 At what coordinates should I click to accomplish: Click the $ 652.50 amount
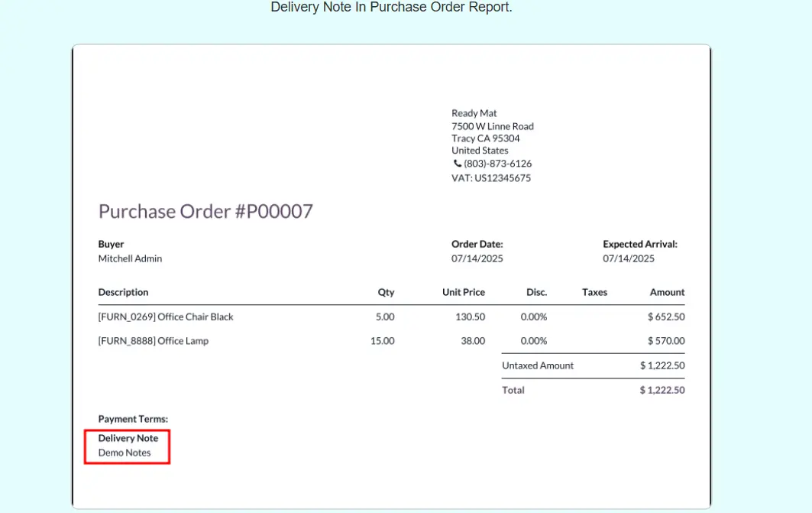(x=665, y=317)
